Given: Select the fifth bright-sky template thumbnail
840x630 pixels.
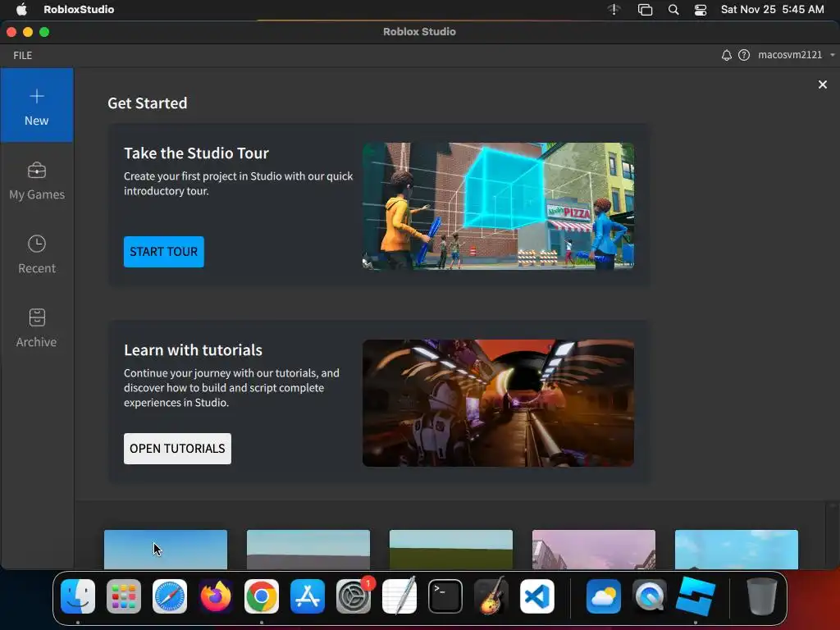Looking at the screenshot, I should [x=737, y=550].
